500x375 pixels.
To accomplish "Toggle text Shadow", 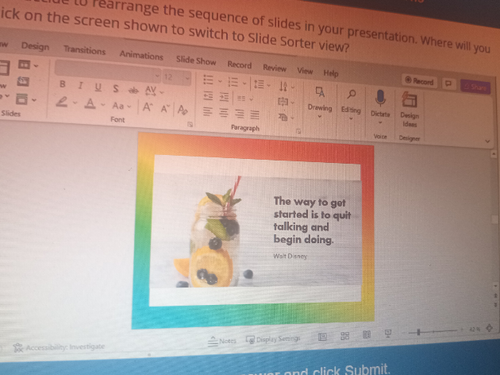I will (116, 89).
